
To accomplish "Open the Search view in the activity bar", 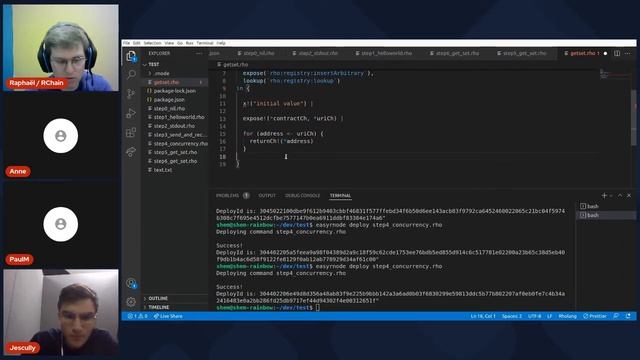I will tap(131, 74).
